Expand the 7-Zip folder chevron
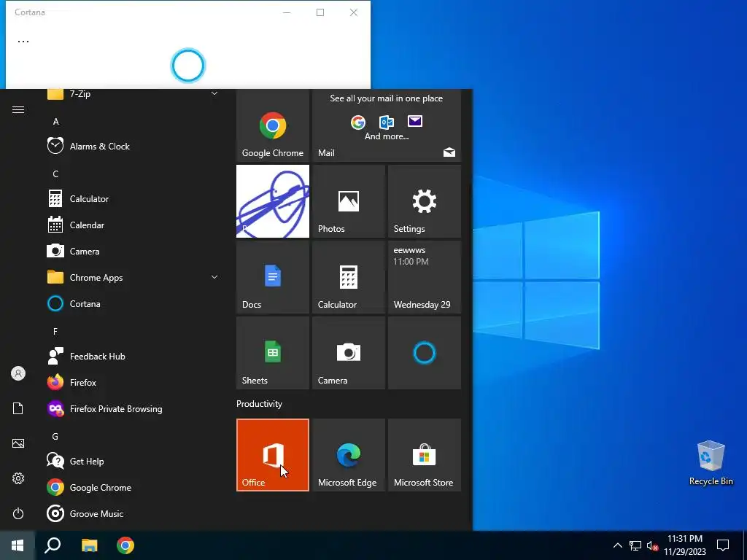747x560 pixels. (x=214, y=93)
